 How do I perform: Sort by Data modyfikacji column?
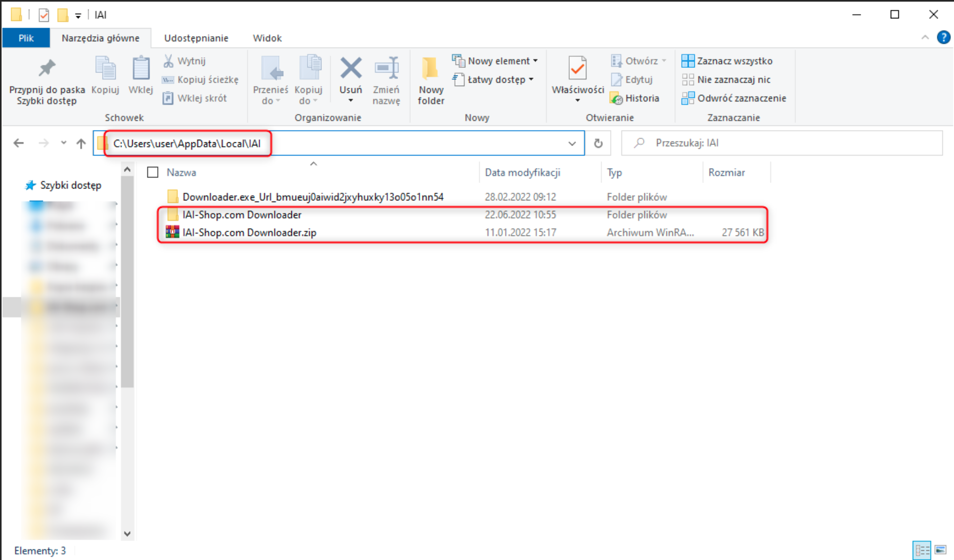[522, 172]
